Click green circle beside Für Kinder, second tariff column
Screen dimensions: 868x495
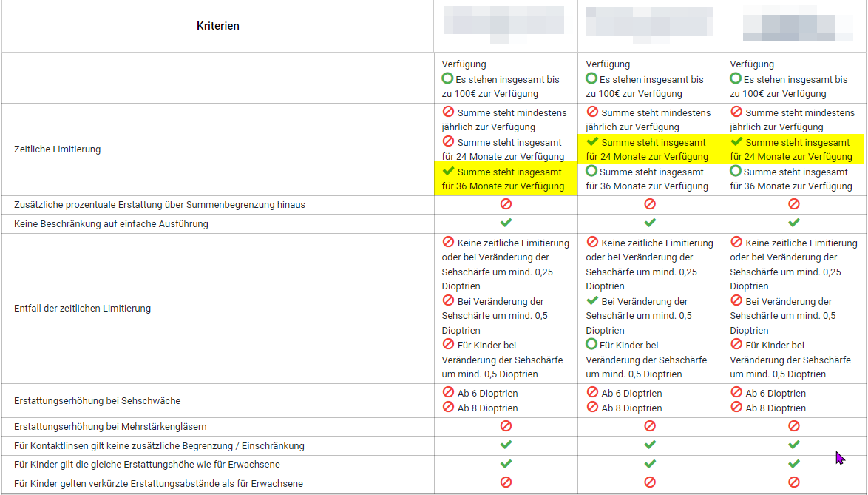[x=591, y=345]
